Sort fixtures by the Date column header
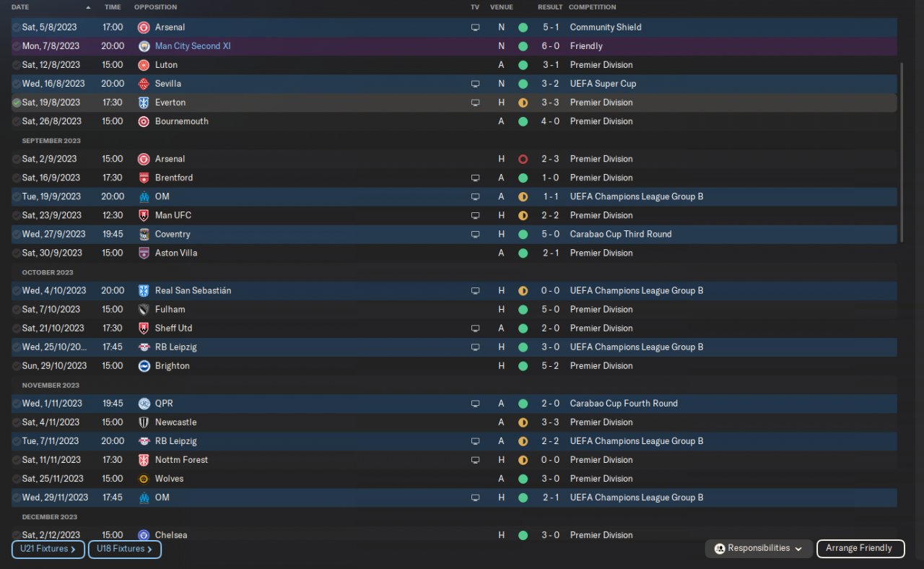Image resolution: width=924 pixels, height=569 pixels. coord(21,7)
